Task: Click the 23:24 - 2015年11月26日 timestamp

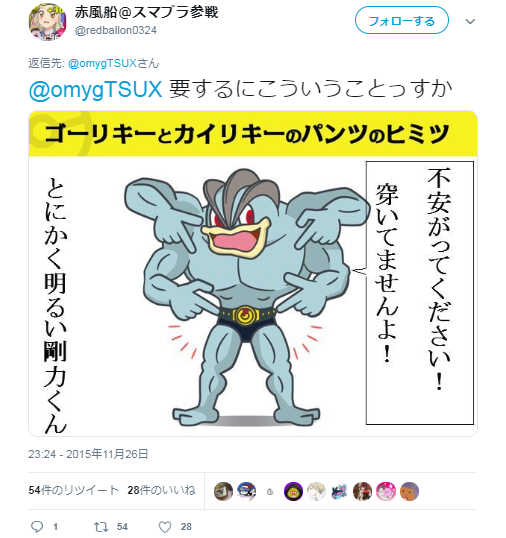Action: [88, 454]
